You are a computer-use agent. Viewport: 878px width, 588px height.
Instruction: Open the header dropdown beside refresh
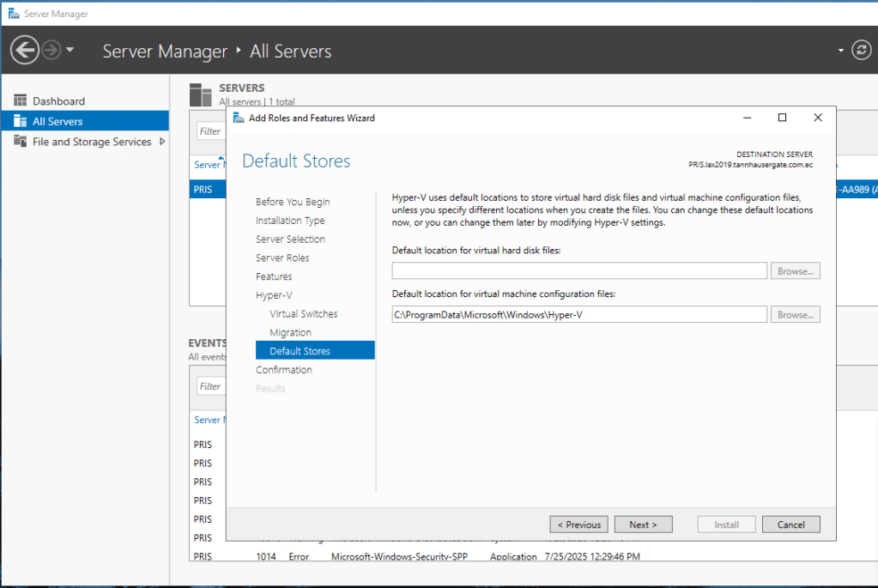click(841, 51)
